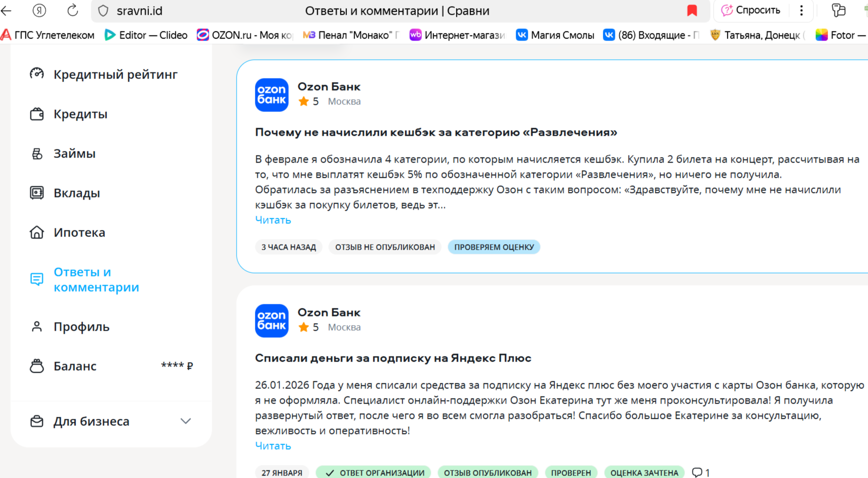The width and height of the screenshot is (868, 478).
Task: Click the Ozon Банк logo in the Яндекс Плюс review
Action: 271,321
